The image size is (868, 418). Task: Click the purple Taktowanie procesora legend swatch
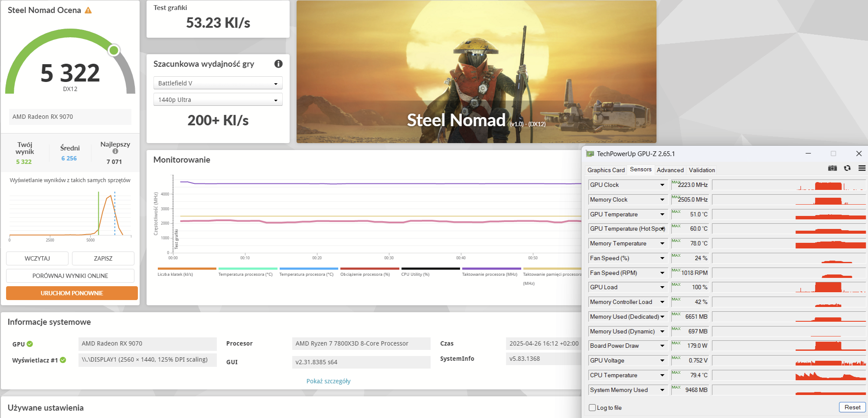click(x=491, y=269)
